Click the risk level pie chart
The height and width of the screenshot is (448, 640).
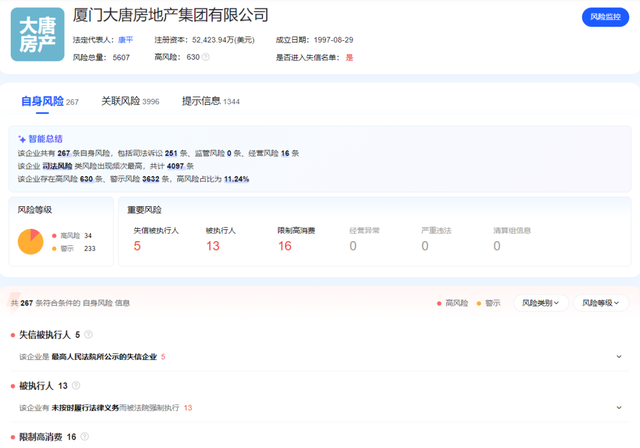tap(31, 242)
